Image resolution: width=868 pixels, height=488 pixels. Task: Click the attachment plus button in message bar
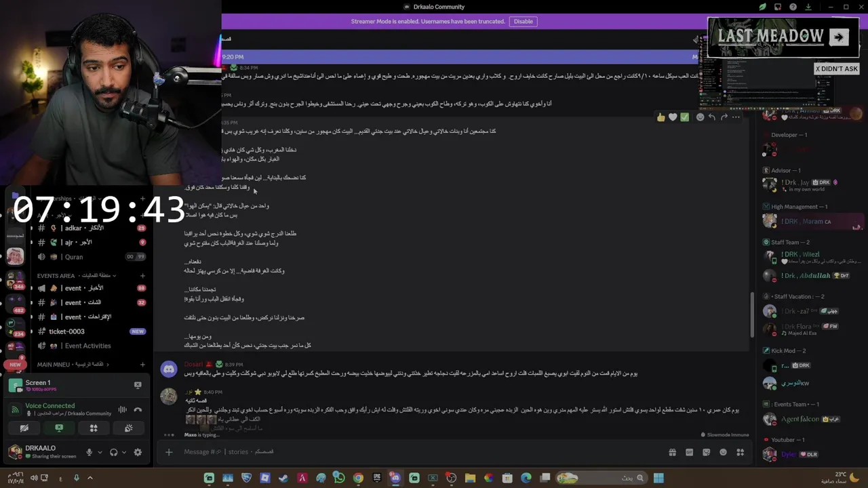coord(169,452)
